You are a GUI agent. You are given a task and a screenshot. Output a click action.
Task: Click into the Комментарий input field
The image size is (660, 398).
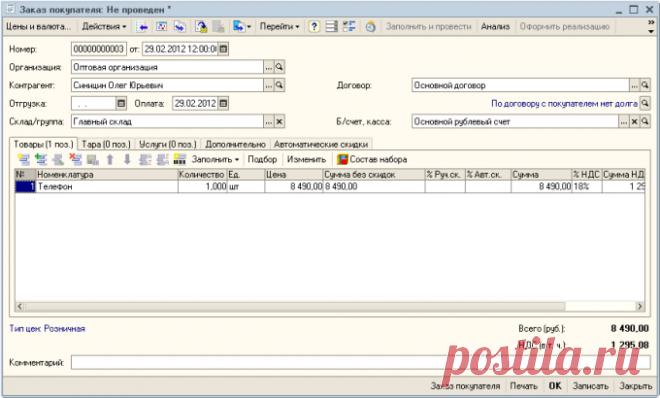point(361,362)
